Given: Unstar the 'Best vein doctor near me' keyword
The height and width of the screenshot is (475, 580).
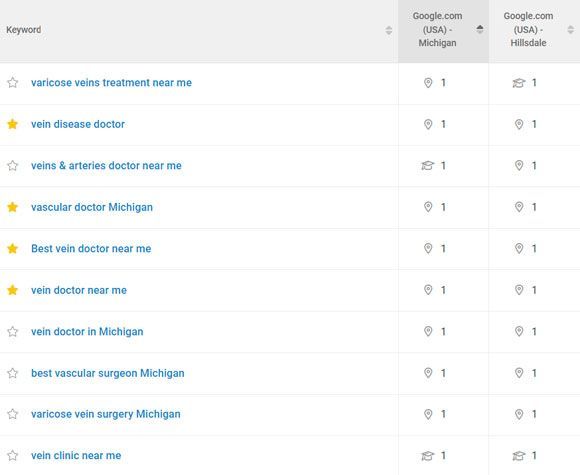Looking at the screenshot, I should pyautogui.click(x=13, y=248).
